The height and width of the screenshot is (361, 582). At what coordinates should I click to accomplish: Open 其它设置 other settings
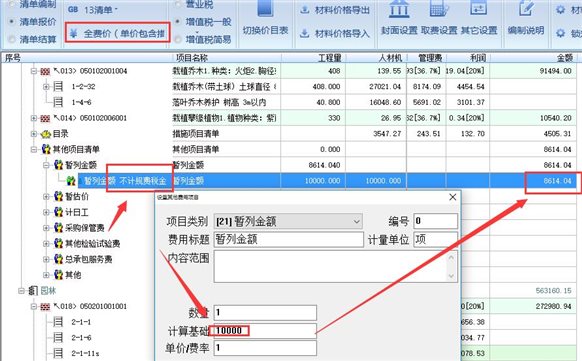pos(479,19)
